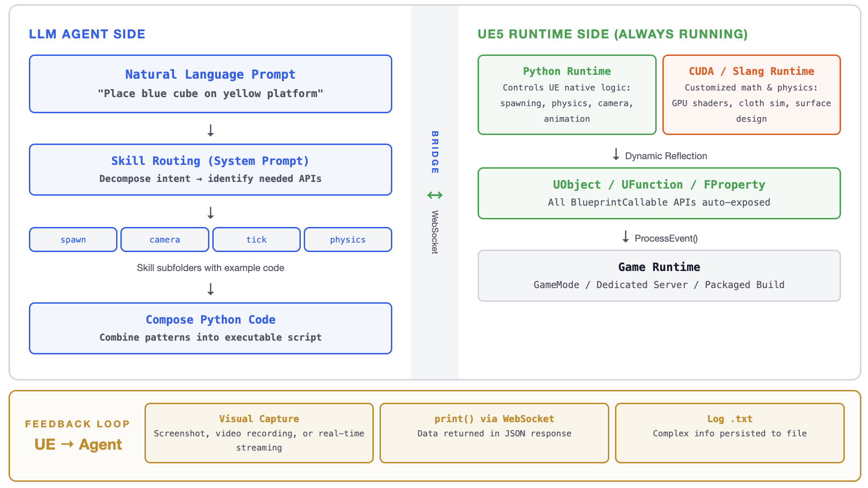Select the UObject / UFunction / FProperty box
868x488 pixels.
click(x=659, y=193)
